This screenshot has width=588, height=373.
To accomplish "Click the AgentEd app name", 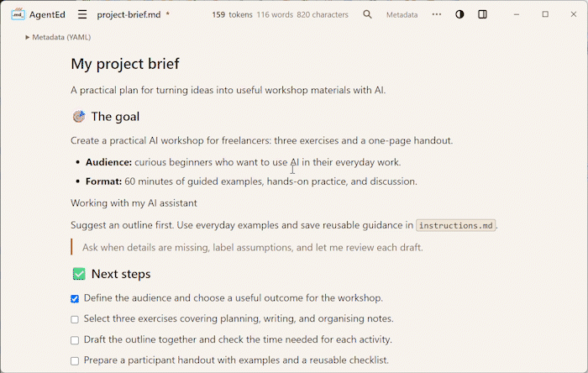I will [47, 14].
